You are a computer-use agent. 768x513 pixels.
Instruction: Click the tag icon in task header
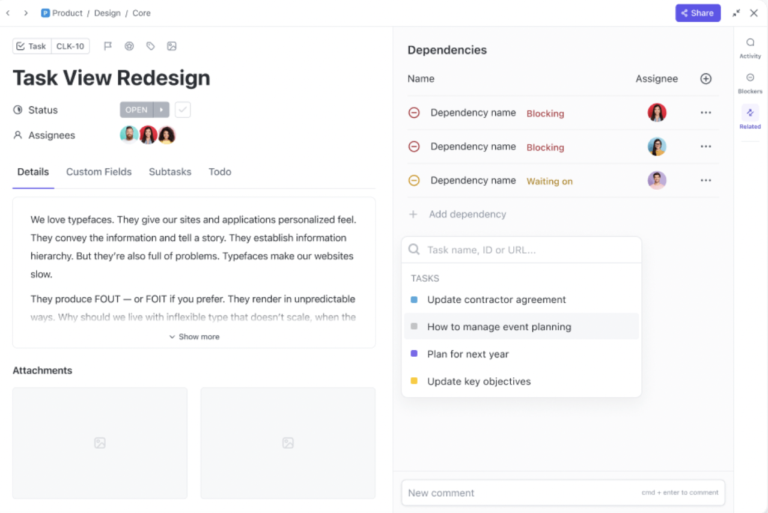pos(151,46)
